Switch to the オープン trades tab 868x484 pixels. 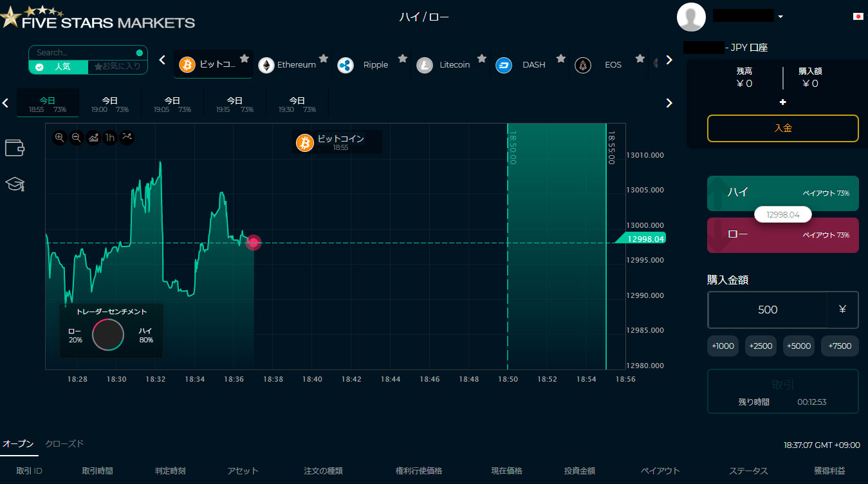[x=17, y=444]
